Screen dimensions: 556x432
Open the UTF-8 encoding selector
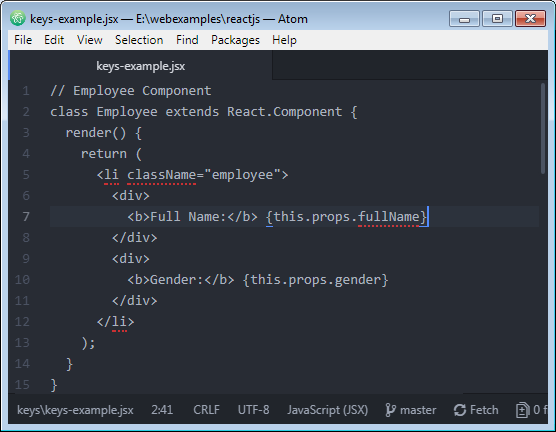254,410
